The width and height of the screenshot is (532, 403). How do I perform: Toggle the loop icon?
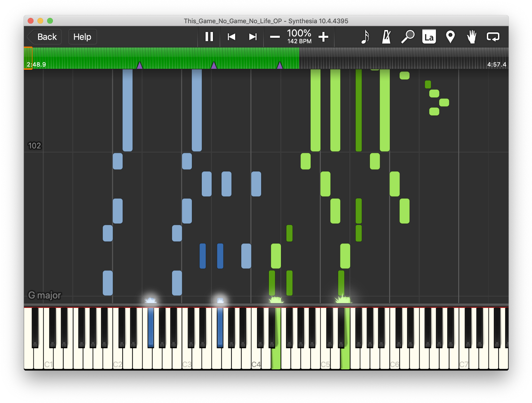[493, 37]
